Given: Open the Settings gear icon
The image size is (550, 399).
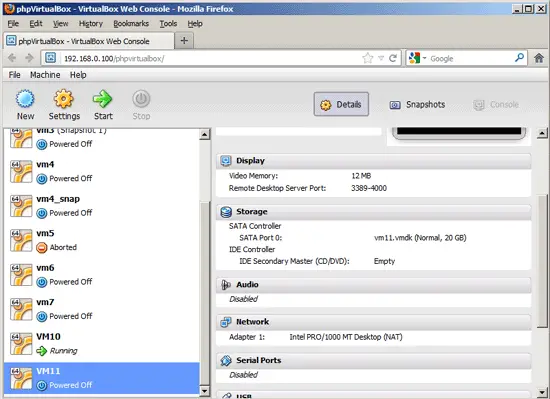Looking at the screenshot, I should coord(64,99).
